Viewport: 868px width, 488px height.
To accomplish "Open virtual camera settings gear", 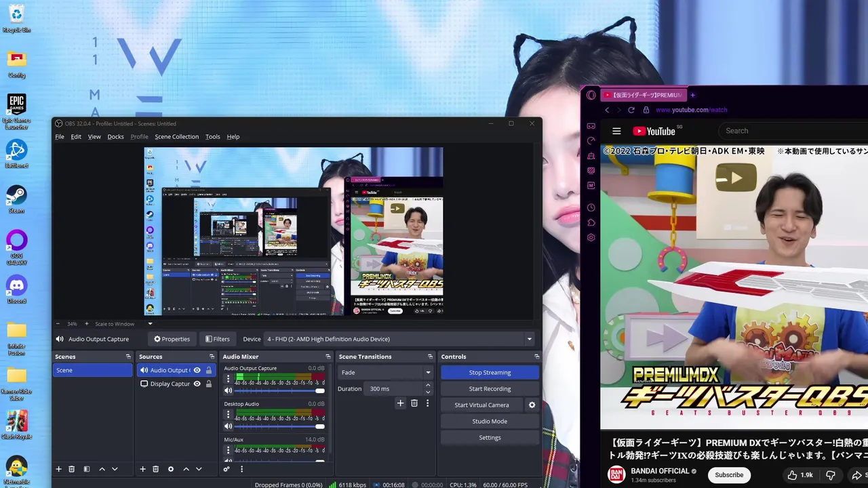I will pos(532,405).
